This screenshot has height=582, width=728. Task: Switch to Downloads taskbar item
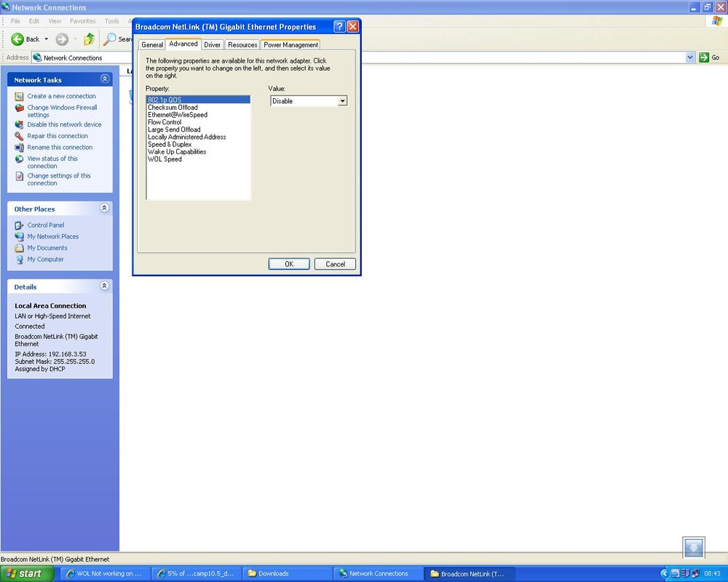pos(287,574)
